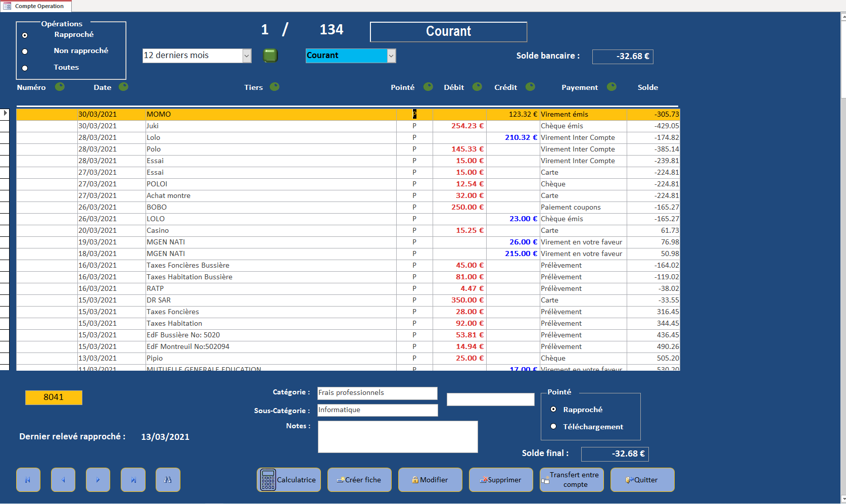Click the green button next to Pointé header

(428, 86)
